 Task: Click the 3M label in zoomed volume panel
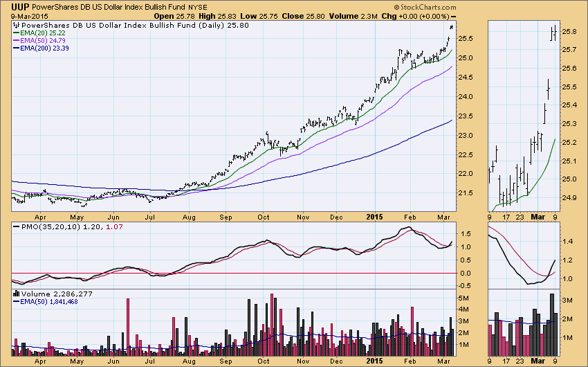click(567, 301)
